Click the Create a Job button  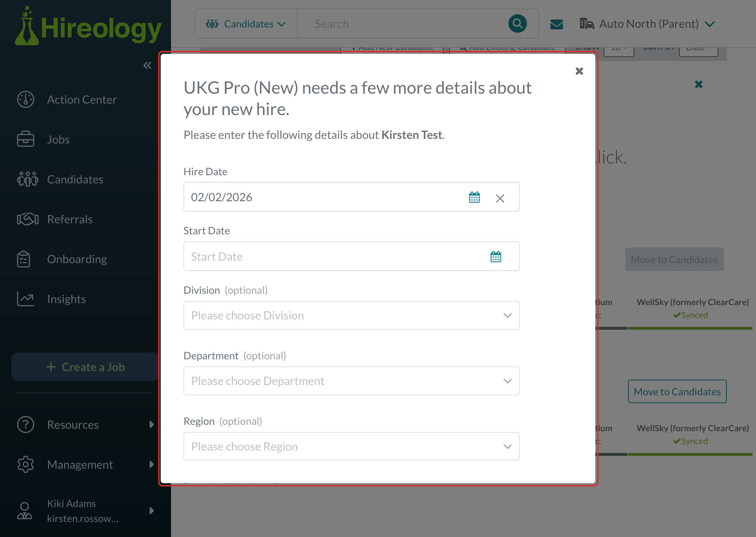tap(86, 367)
